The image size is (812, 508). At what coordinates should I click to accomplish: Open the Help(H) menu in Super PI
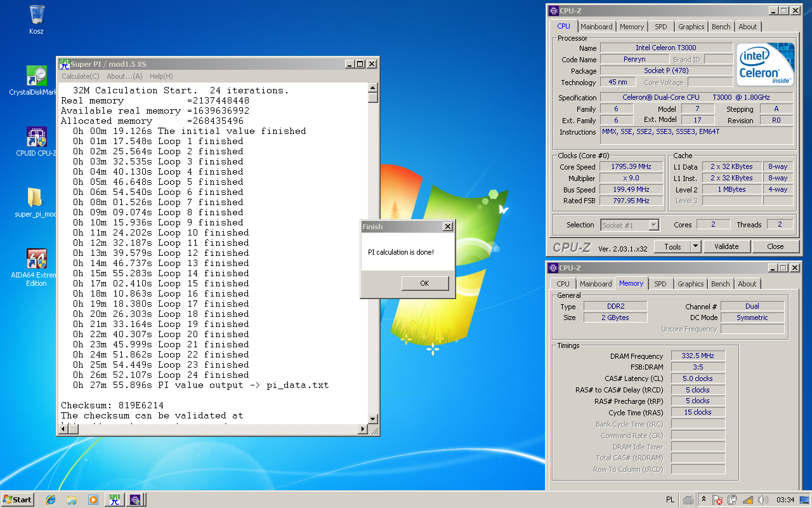tap(161, 76)
